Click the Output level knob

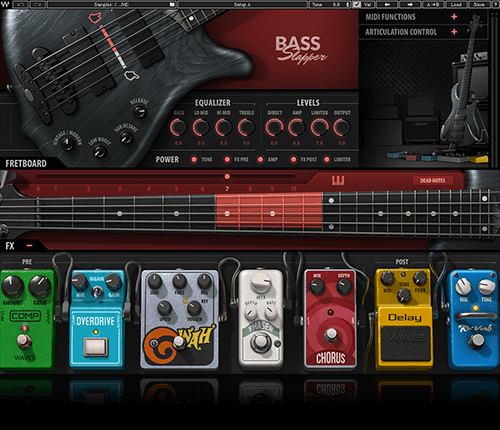pyautogui.click(x=342, y=127)
